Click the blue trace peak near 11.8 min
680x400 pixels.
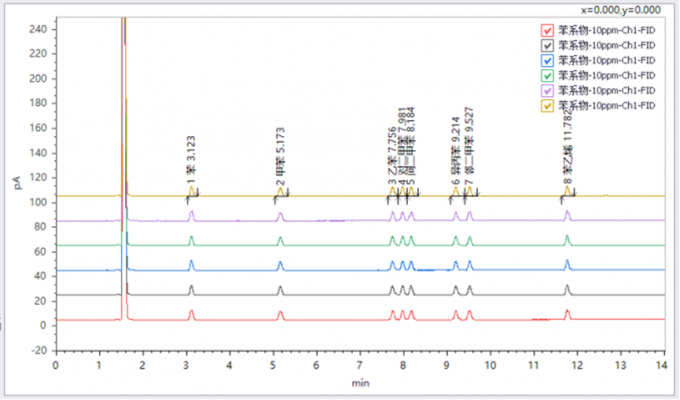click(x=567, y=264)
